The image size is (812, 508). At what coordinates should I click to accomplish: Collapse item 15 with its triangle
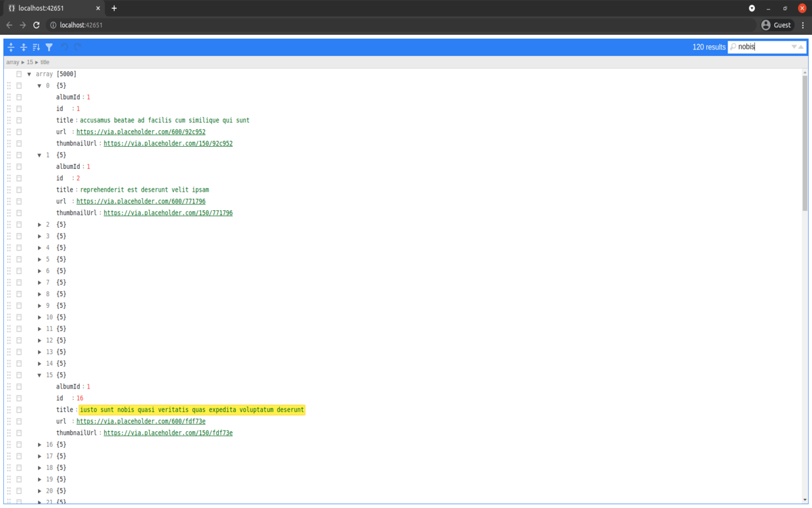[x=39, y=375]
